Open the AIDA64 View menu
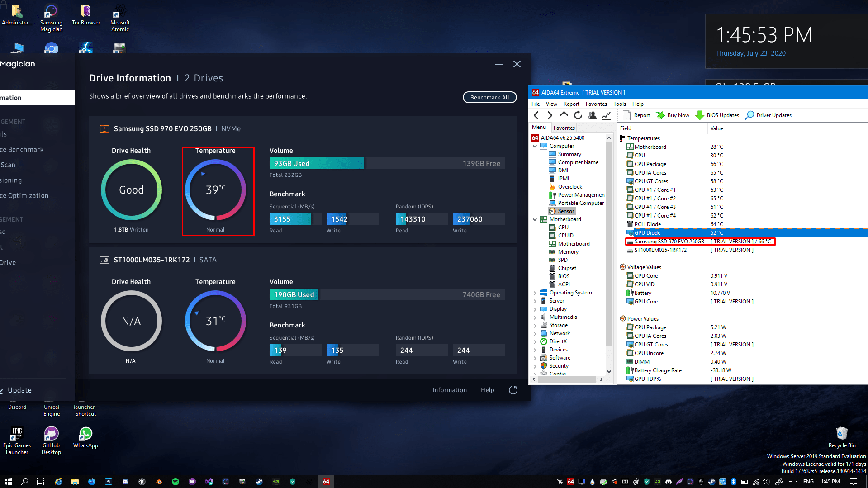The width and height of the screenshot is (868, 488). point(551,104)
